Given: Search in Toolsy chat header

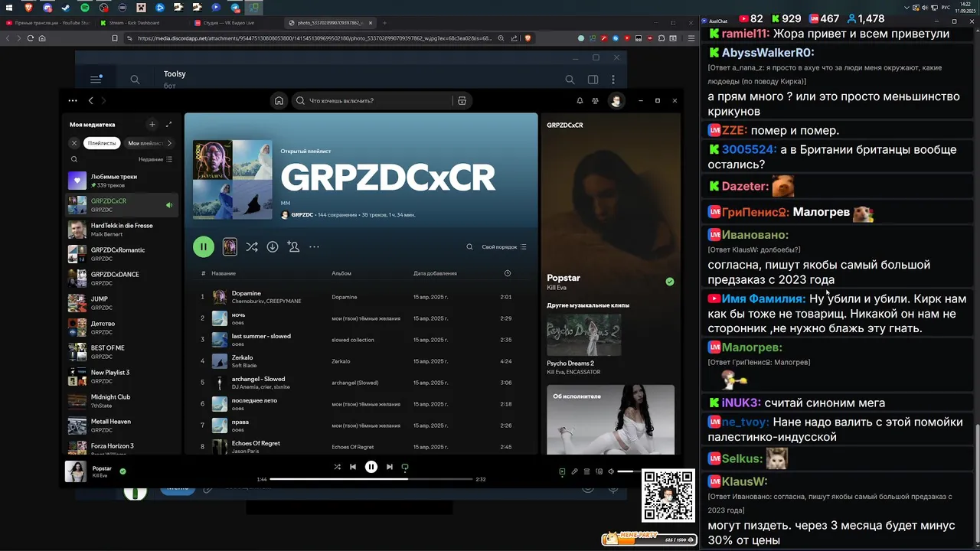Looking at the screenshot, I should pos(570,79).
